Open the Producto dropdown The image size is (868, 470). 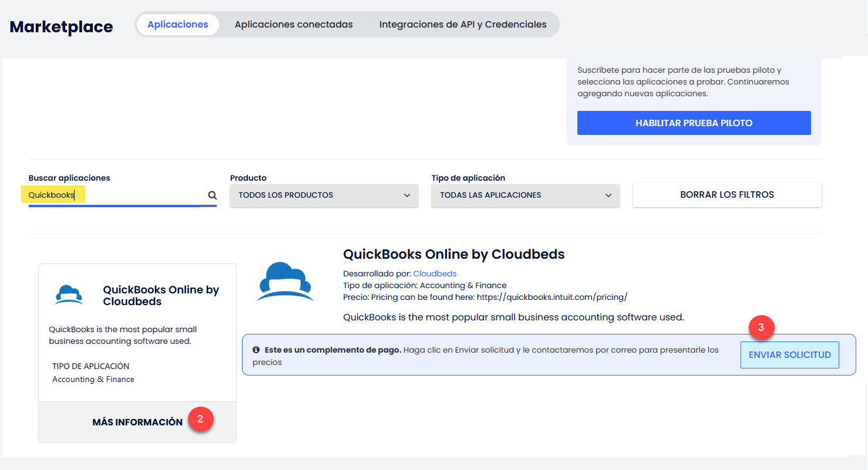point(324,195)
